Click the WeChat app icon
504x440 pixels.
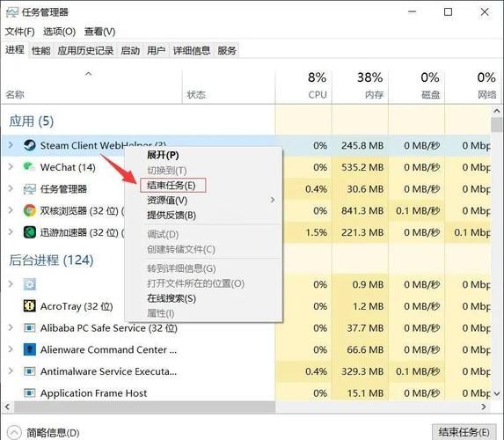(29, 167)
